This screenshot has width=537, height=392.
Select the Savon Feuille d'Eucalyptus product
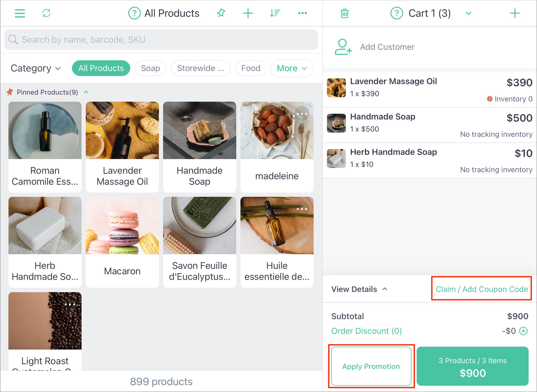pos(200,242)
